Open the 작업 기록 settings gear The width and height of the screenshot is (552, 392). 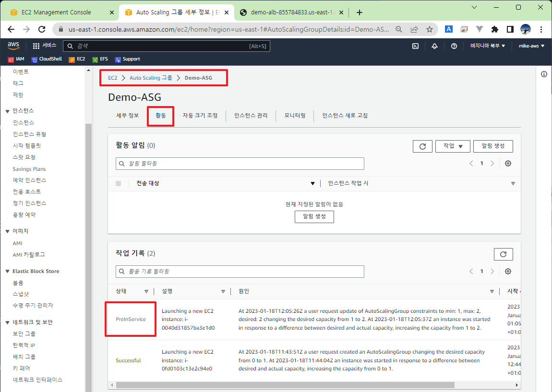point(508,271)
